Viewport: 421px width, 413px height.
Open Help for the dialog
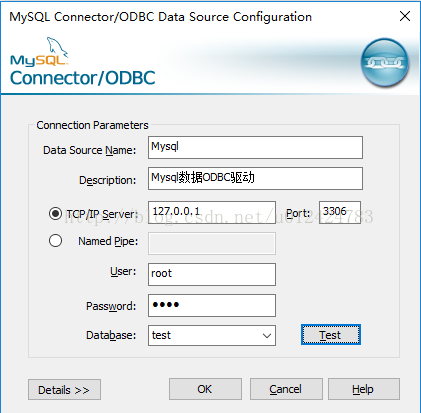364,389
